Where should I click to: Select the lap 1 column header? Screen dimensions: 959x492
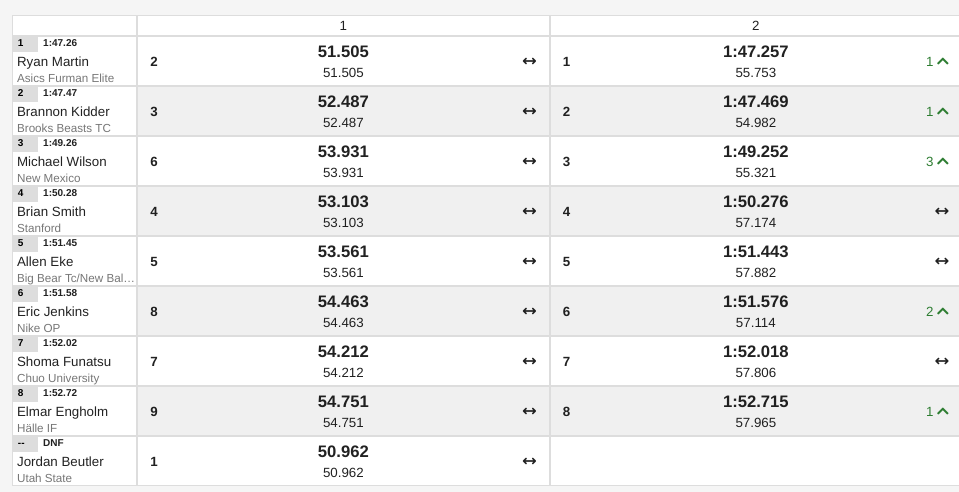[343, 26]
